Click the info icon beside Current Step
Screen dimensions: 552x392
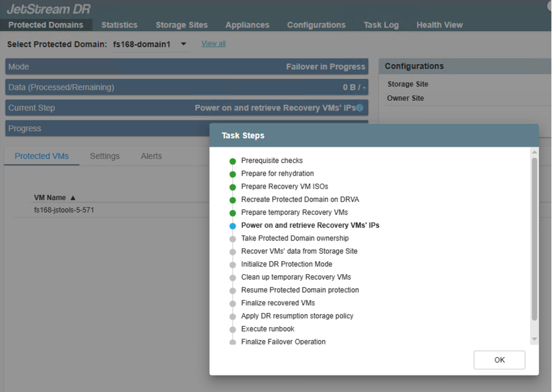point(360,108)
